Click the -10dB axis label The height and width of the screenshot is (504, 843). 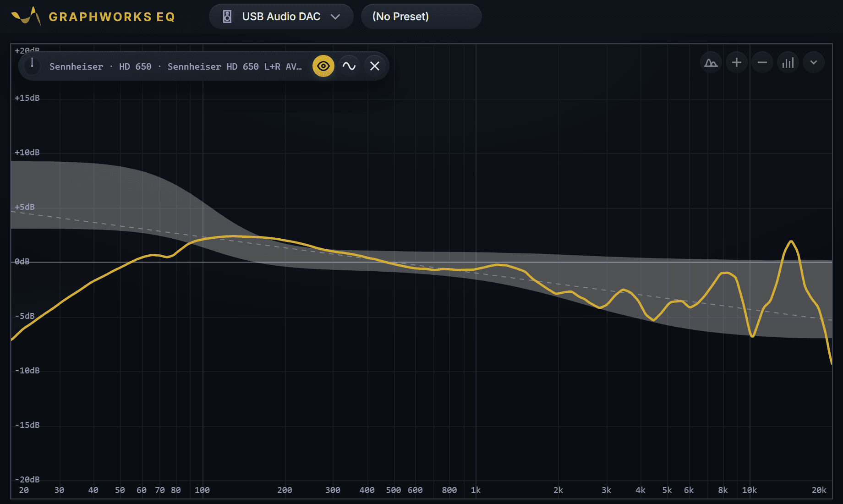coord(27,371)
